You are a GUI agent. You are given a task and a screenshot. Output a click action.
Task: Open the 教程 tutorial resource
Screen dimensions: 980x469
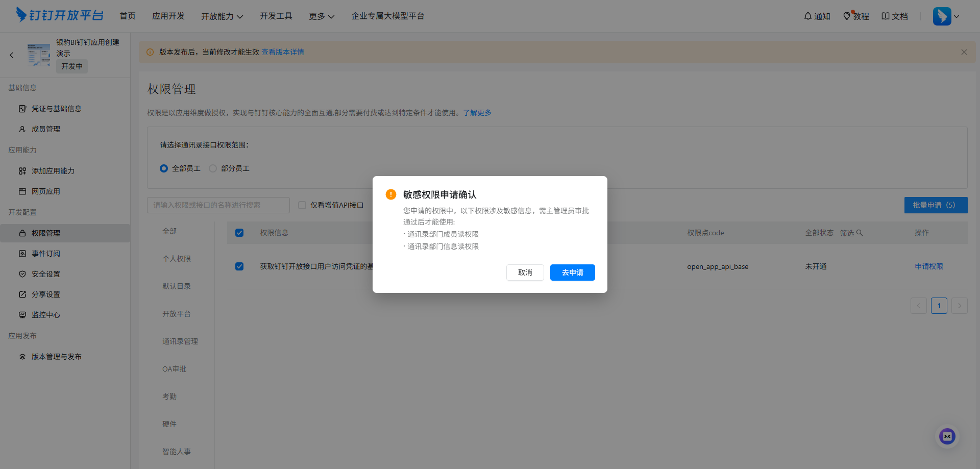856,16
